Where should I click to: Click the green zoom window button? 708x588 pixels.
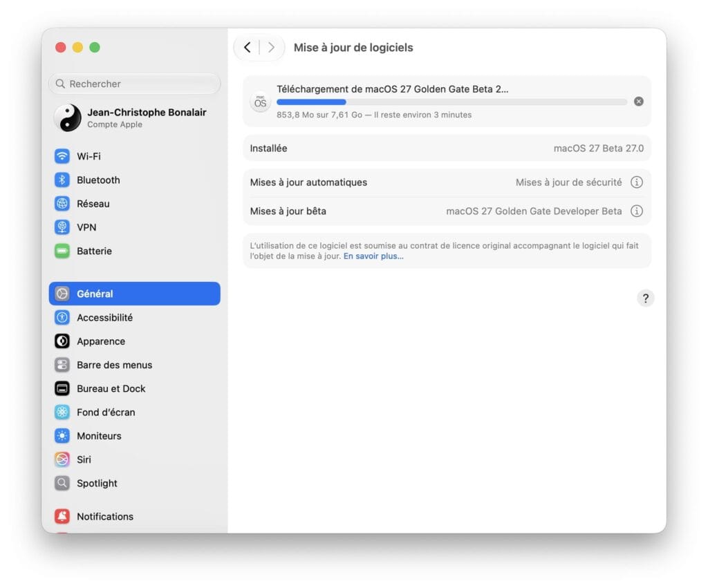click(95, 48)
